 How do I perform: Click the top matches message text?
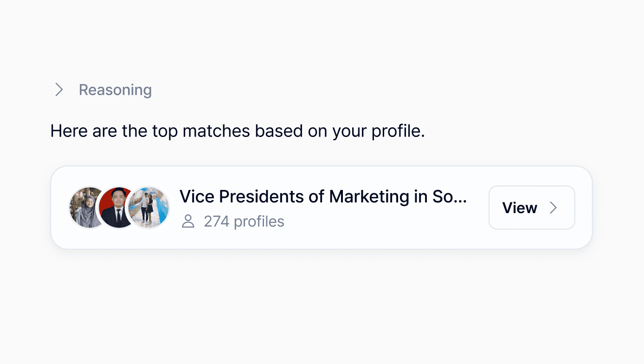click(x=238, y=131)
